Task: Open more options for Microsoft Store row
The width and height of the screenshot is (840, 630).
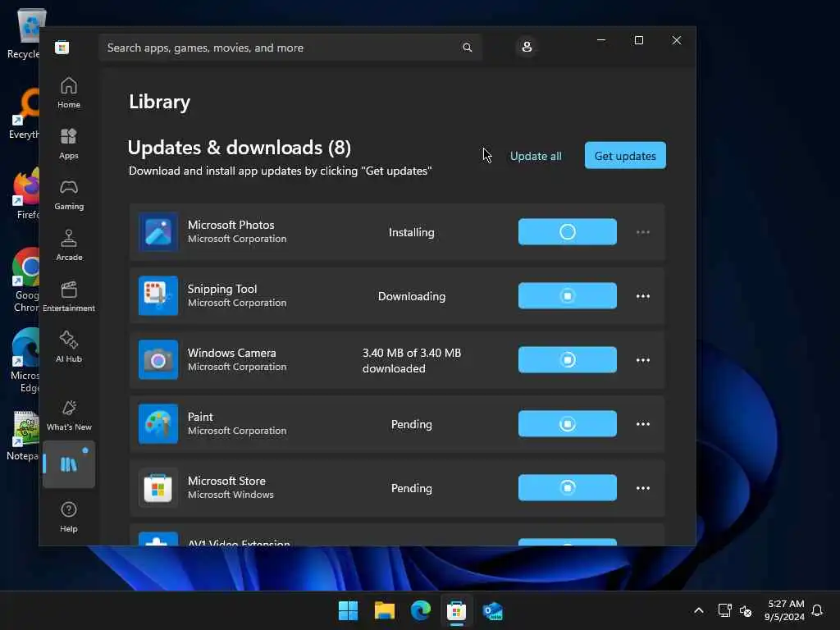Action: 643,488
